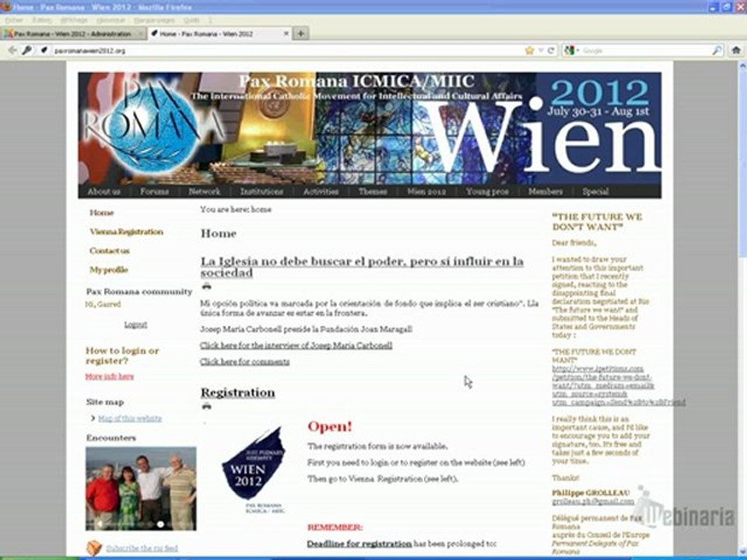Click into the Google search field
The width and height of the screenshot is (747, 560).
pyautogui.click(x=646, y=51)
